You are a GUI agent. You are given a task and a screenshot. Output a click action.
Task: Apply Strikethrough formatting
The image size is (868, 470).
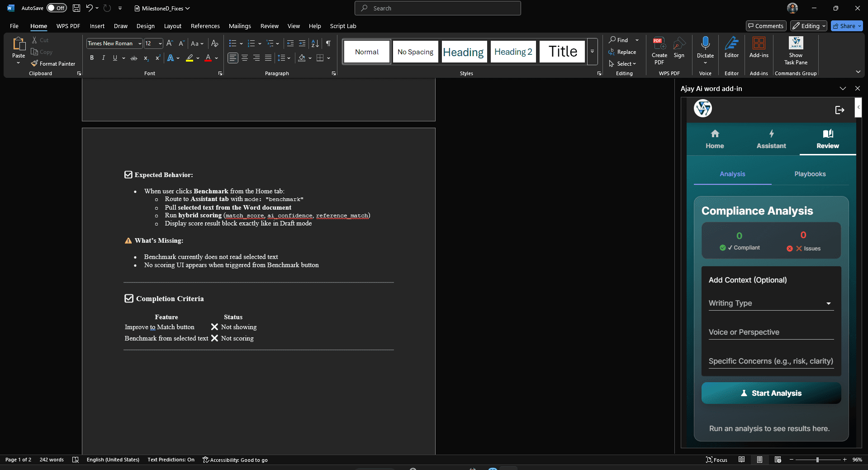pos(134,58)
